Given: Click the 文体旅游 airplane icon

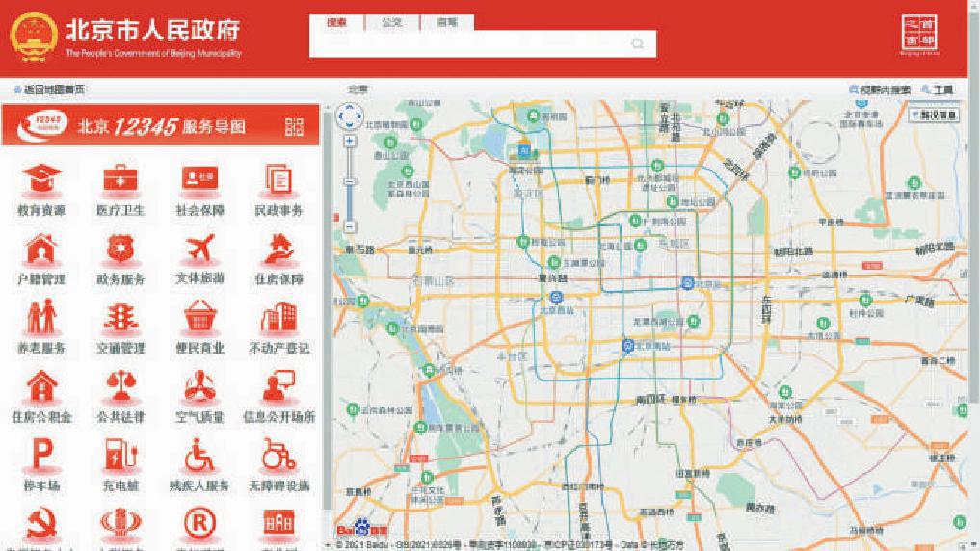Looking at the screenshot, I should coord(199,249).
